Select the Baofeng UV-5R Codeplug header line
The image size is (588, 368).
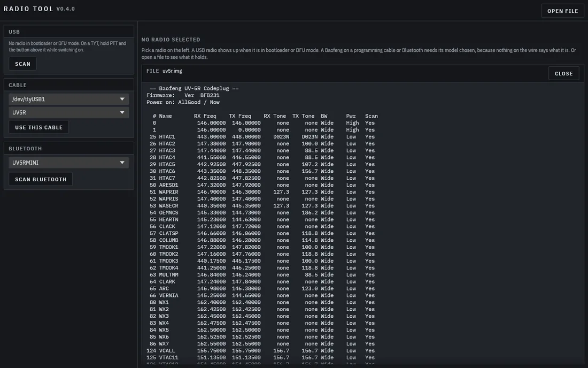194,89
